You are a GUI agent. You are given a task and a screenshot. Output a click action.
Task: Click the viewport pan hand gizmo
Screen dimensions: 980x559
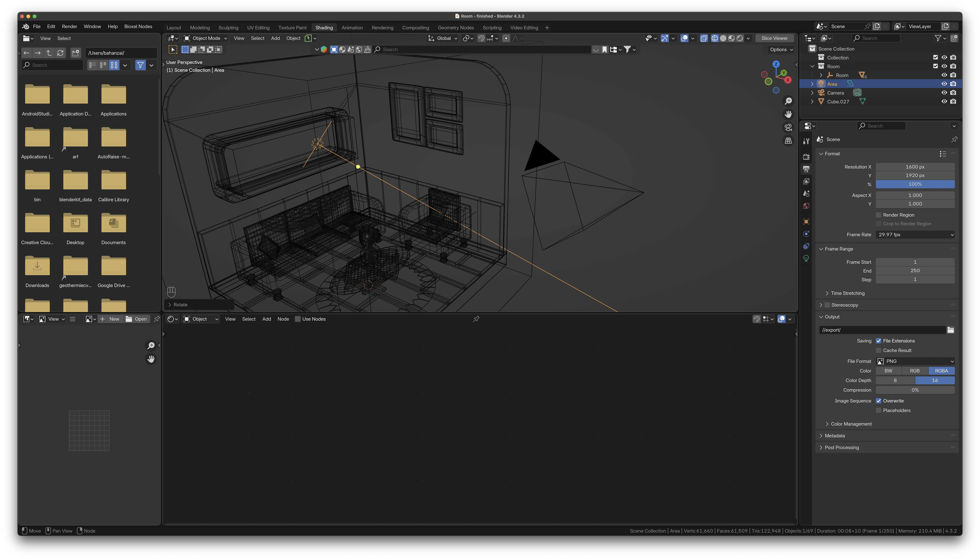coord(788,114)
